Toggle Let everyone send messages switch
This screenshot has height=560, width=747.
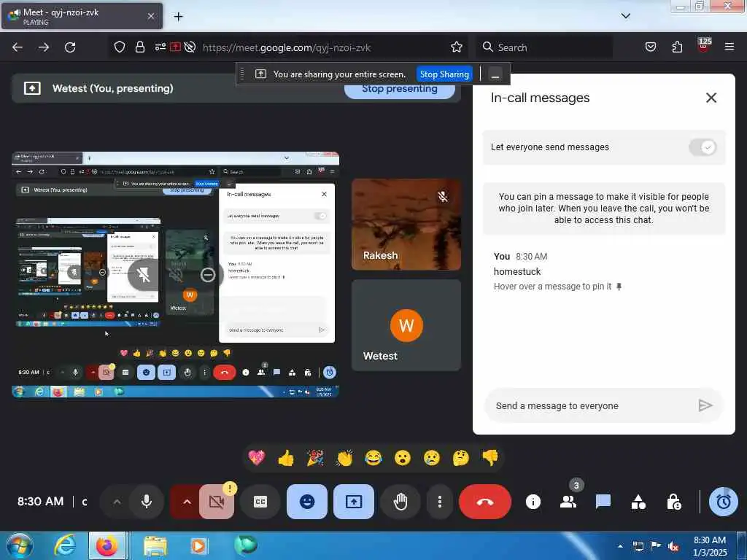pos(703,147)
